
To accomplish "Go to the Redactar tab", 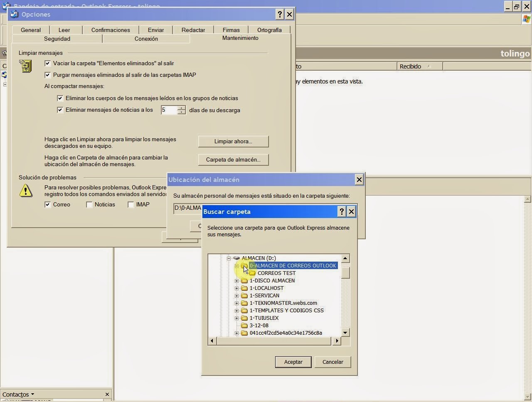I will (193, 30).
